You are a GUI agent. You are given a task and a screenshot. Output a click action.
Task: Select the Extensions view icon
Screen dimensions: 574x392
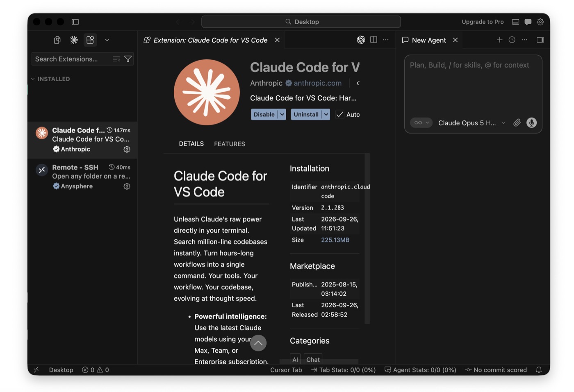[90, 40]
